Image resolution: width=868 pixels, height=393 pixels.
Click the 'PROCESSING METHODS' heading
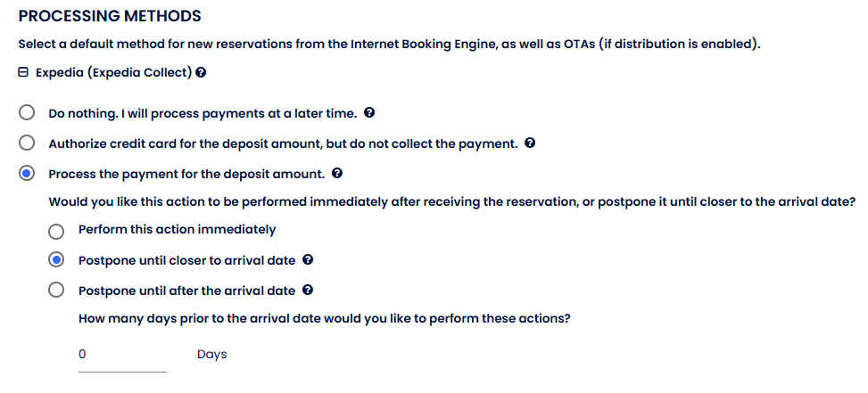[110, 16]
